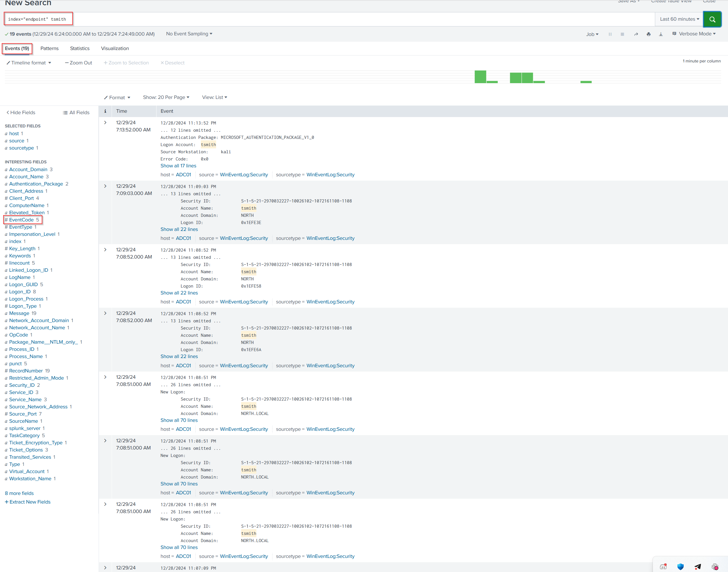Expand the first 7:08:52.000 AM event row

click(x=105, y=250)
